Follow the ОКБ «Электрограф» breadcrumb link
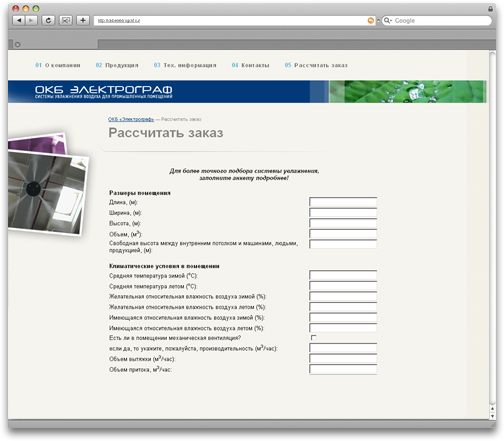 [x=131, y=119]
